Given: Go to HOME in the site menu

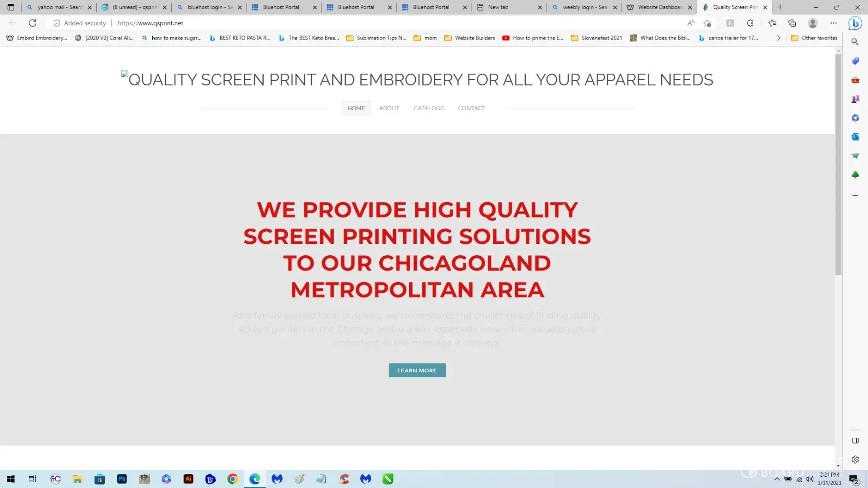Looking at the screenshot, I should pyautogui.click(x=356, y=108).
